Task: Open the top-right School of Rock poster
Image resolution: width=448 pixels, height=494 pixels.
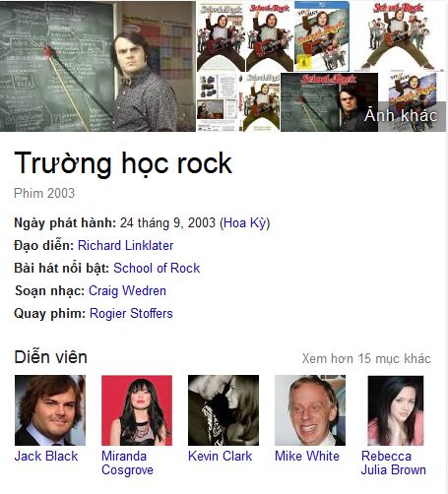Action: 398,36
